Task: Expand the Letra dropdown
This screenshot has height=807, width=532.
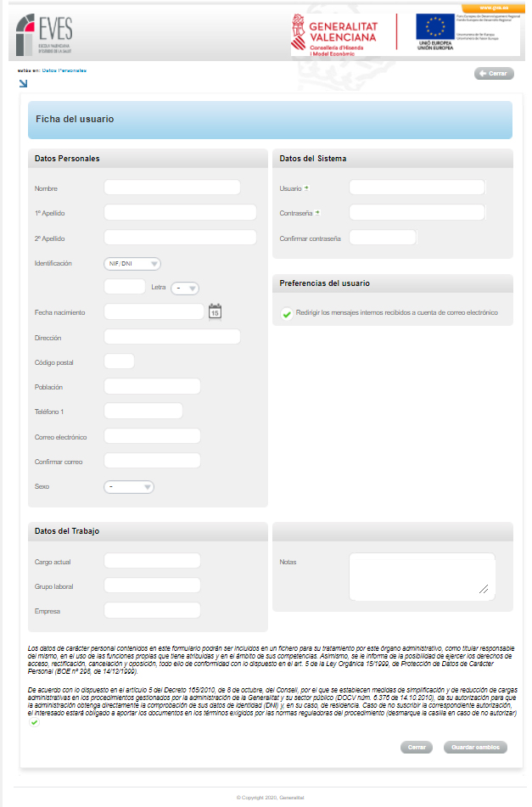Action: point(185,288)
